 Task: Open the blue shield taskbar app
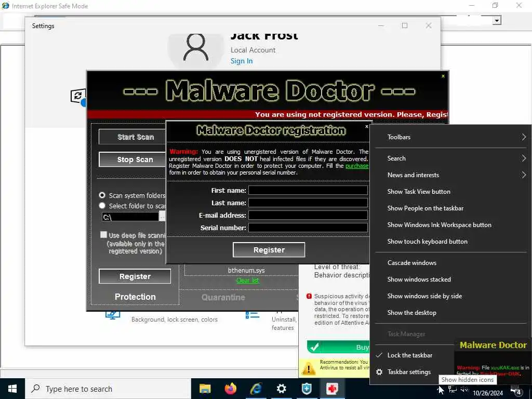click(x=307, y=389)
